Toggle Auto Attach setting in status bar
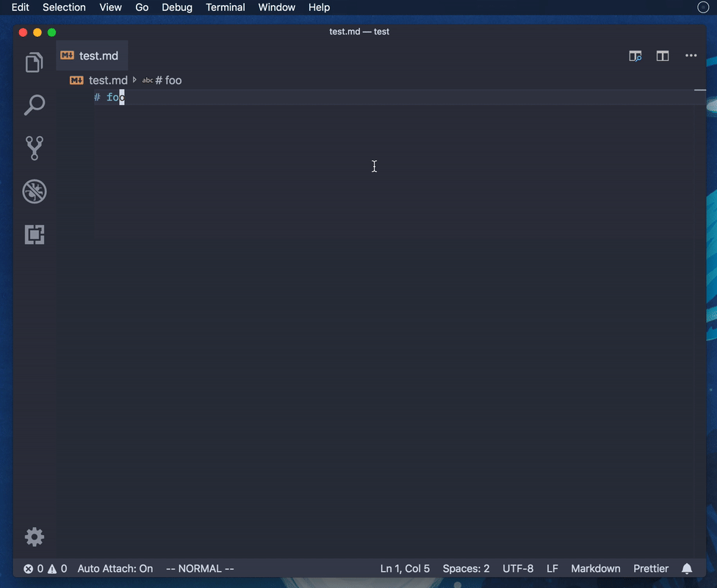This screenshot has width=717, height=588. 116,568
